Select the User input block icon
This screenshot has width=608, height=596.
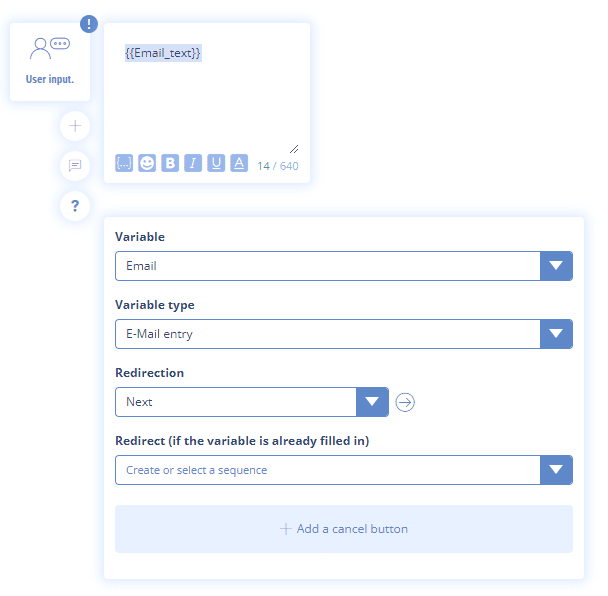(x=50, y=58)
